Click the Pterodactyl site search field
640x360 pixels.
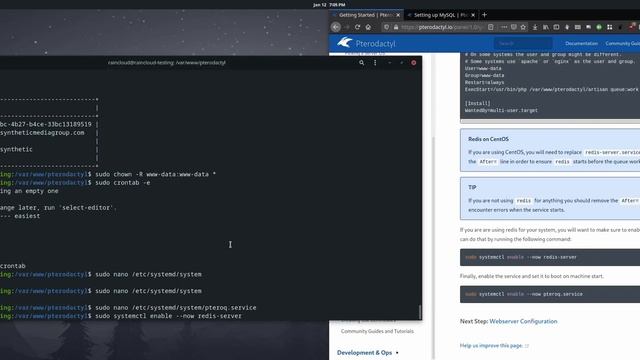click(523, 43)
